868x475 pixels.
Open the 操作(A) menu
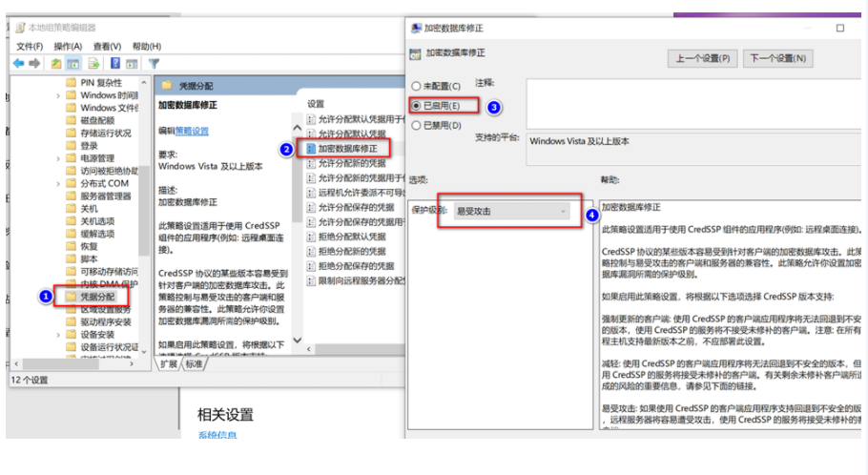68,46
